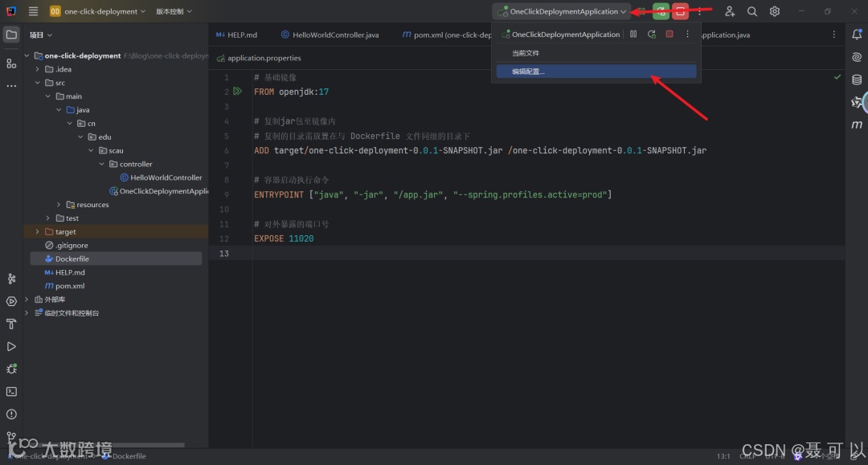Stop application with red toolbar button
This screenshot has width=868, height=465.
681,11
